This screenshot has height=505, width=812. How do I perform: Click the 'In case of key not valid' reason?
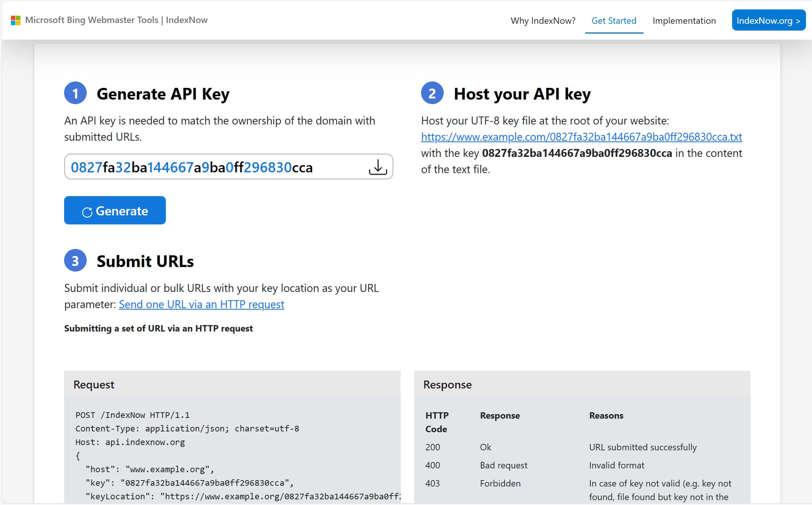(x=660, y=490)
